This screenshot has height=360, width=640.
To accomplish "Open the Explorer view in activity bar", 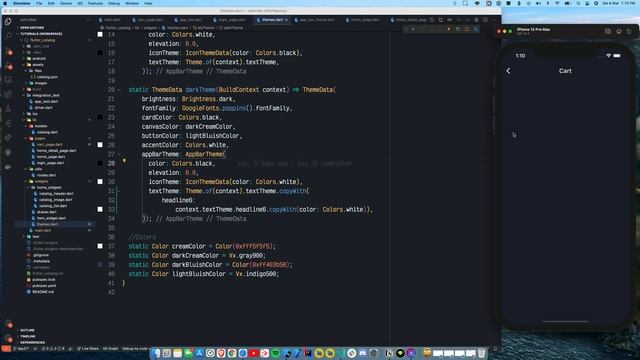I will click(x=8, y=22).
